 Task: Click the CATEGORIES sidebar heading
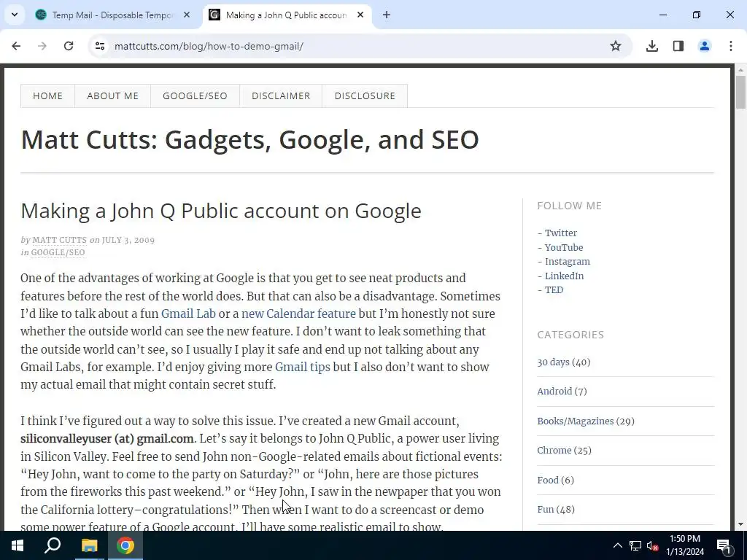tap(570, 335)
